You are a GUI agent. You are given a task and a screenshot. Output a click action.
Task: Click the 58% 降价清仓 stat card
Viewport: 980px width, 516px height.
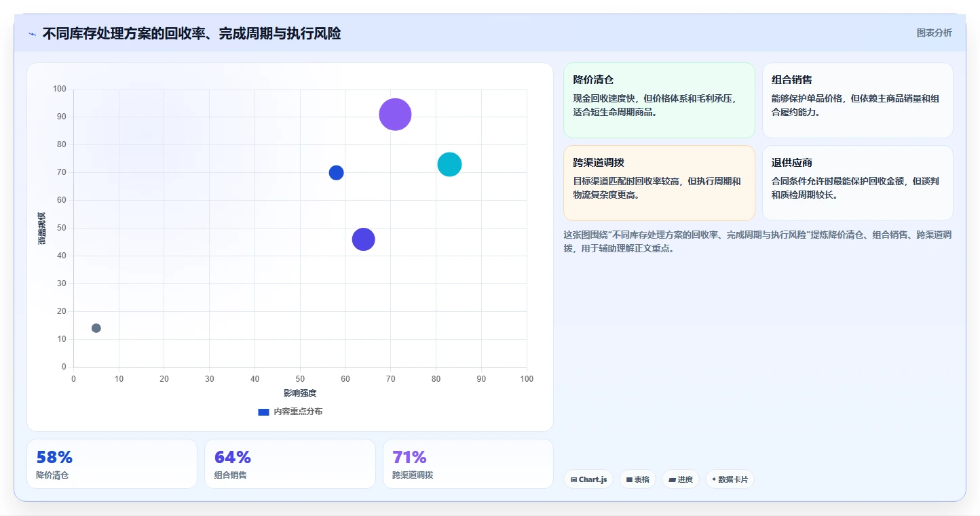(112, 464)
